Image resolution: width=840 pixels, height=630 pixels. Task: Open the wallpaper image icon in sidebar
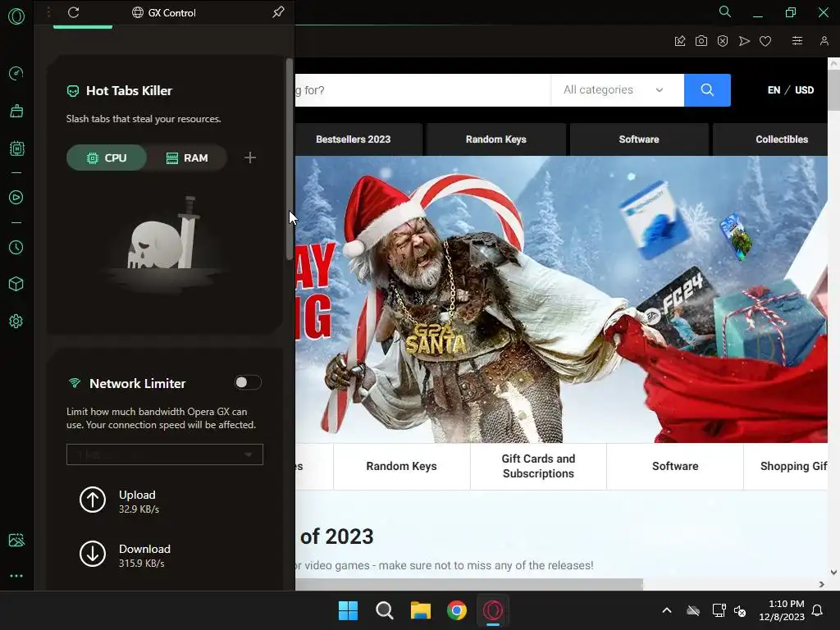[16, 540]
